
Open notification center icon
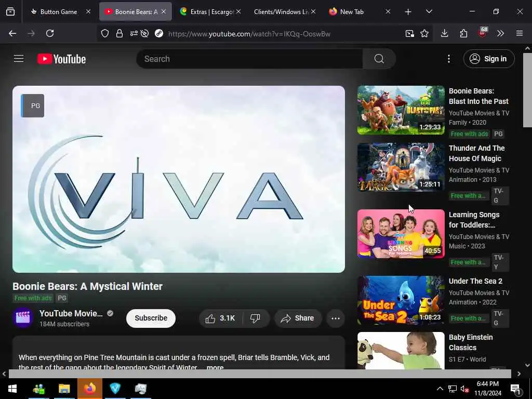515,389
